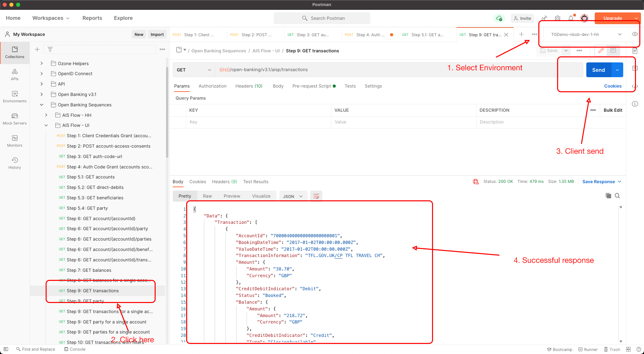644x354 pixels.
Task: Open the APIs sidebar panel
Action: click(15, 74)
